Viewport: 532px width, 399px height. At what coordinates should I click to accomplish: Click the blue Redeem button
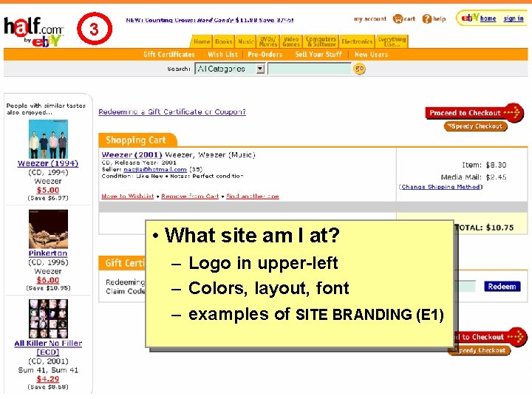click(502, 287)
